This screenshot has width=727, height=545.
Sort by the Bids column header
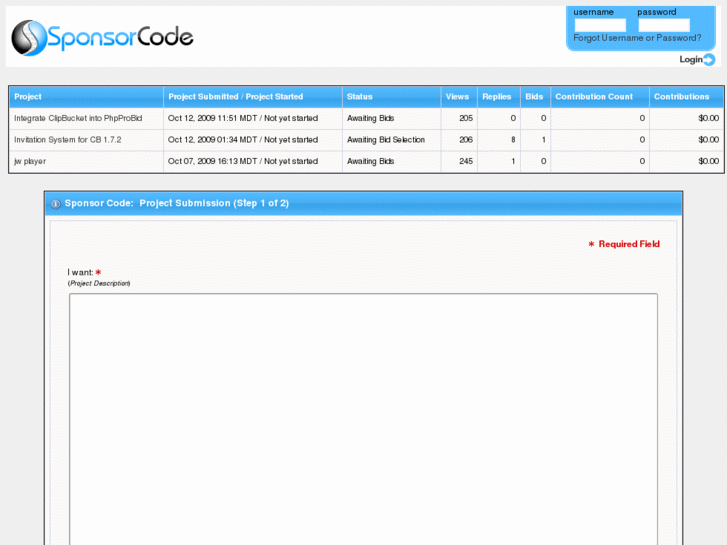(x=534, y=96)
